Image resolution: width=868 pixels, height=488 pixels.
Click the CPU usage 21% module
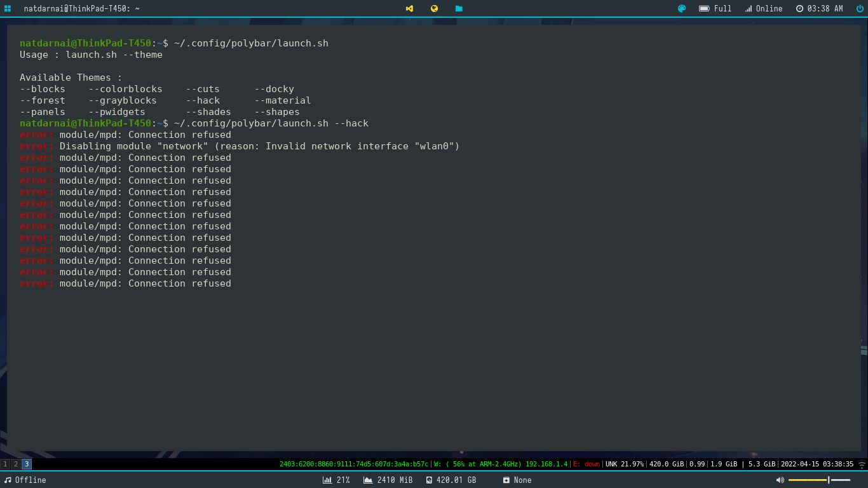pyautogui.click(x=337, y=480)
